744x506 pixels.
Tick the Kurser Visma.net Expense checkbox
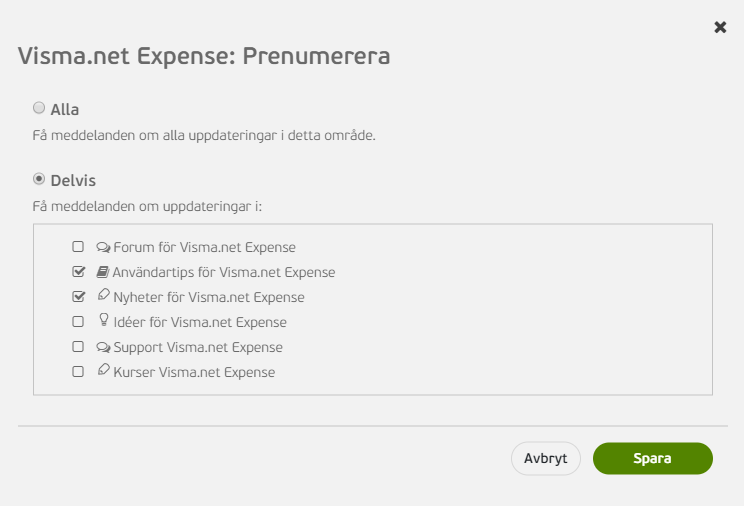point(78,372)
